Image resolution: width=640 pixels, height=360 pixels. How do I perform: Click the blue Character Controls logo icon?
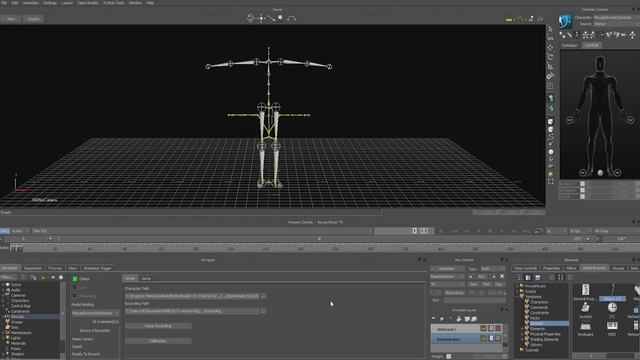[565, 21]
